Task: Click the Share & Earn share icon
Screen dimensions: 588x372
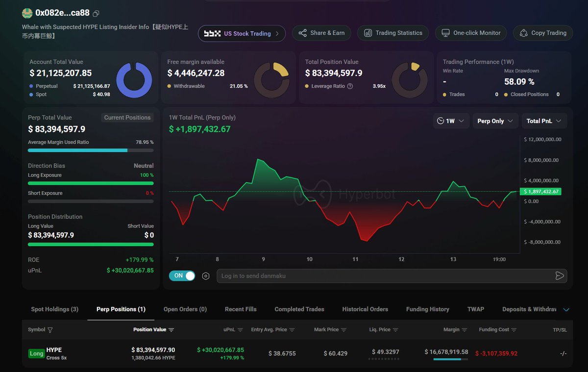Action: point(302,33)
